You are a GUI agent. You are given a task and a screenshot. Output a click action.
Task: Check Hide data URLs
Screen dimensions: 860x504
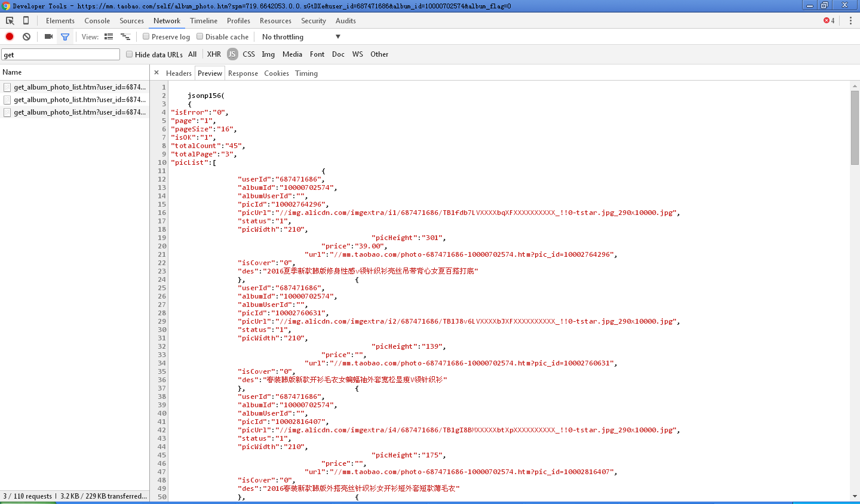click(x=129, y=54)
